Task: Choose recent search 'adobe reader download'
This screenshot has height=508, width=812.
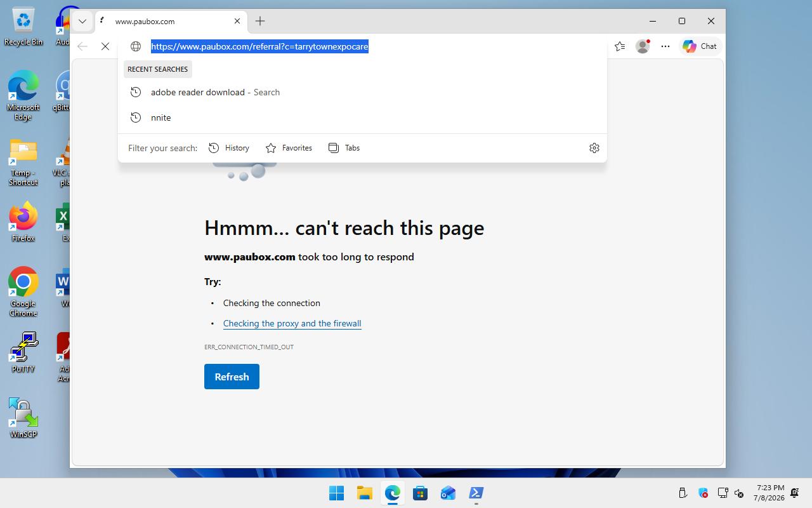Action: coord(362,92)
